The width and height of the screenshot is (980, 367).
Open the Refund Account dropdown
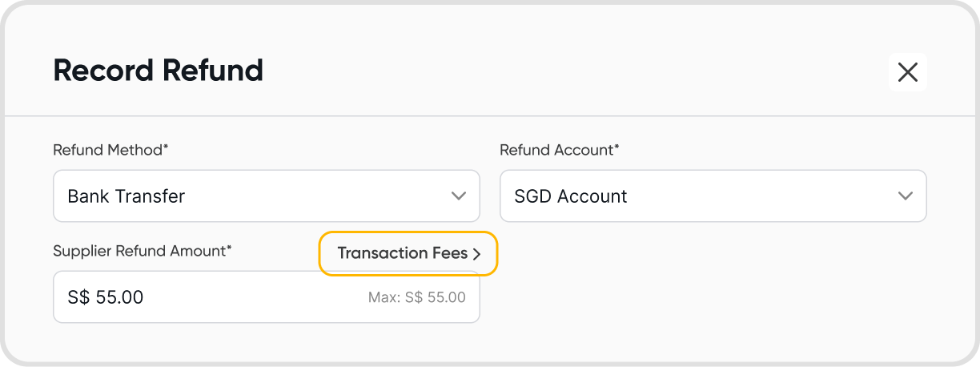[x=713, y=196]
